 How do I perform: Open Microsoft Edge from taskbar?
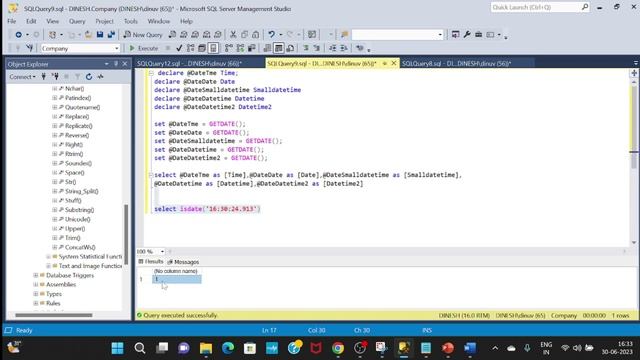(228, 348)
